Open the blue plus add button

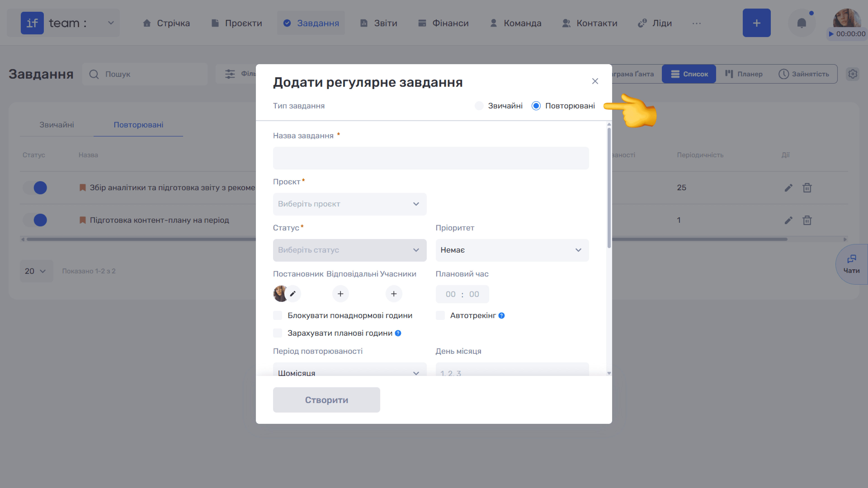tap(757, 23)
